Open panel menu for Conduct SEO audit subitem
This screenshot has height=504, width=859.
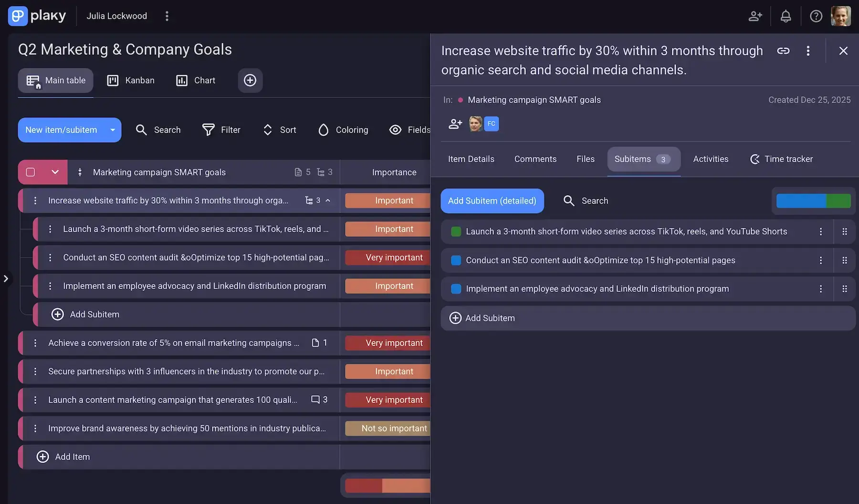[x=821, y=260]
